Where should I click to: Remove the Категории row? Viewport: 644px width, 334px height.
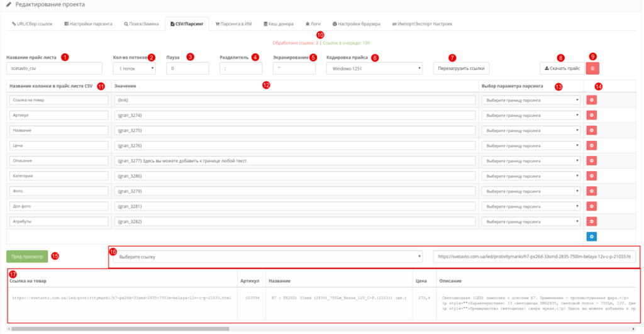591,176
